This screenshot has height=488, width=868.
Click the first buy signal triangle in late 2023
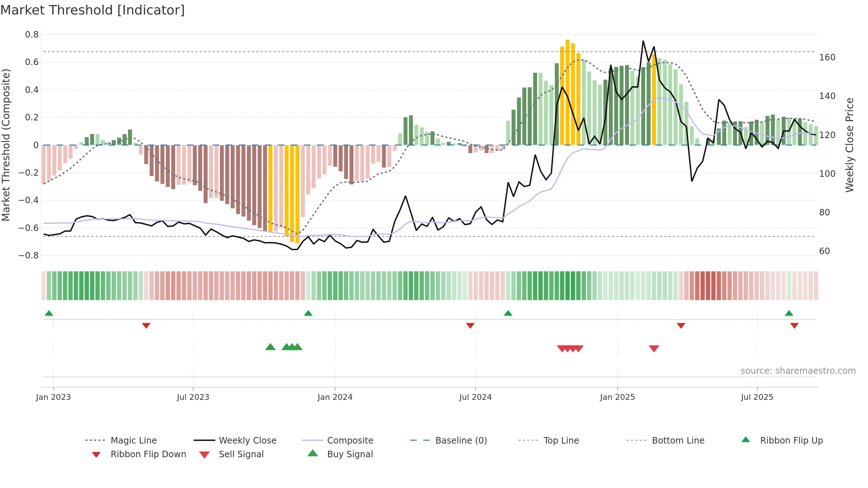[271, 347]
